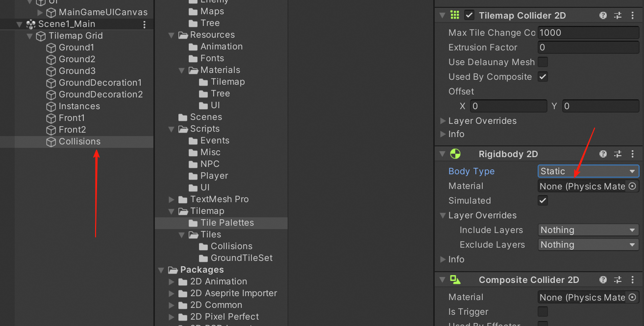Select the Collisions GameObject in the hierarchy

click(x=80, y=141)
